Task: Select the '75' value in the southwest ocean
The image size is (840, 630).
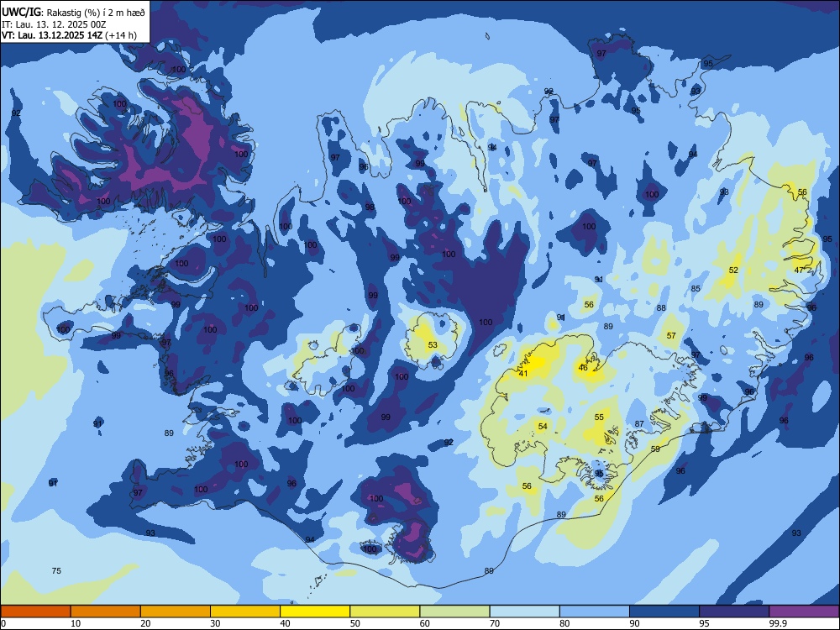Action: [x=56, y=570]
